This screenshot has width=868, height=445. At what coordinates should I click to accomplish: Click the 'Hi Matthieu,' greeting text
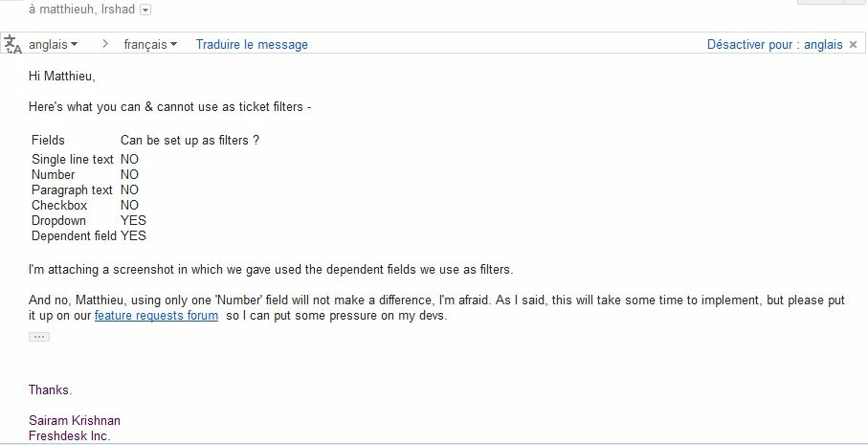pyautogui.click(x=62, y=76)
